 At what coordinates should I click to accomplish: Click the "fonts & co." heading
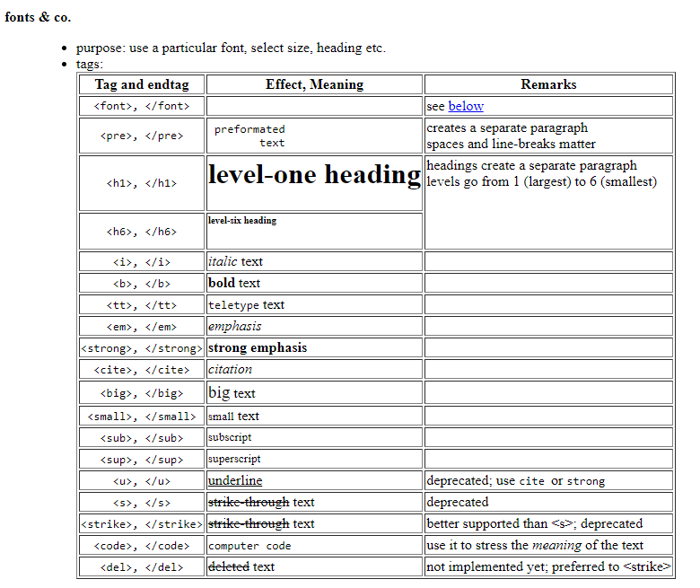38,17
